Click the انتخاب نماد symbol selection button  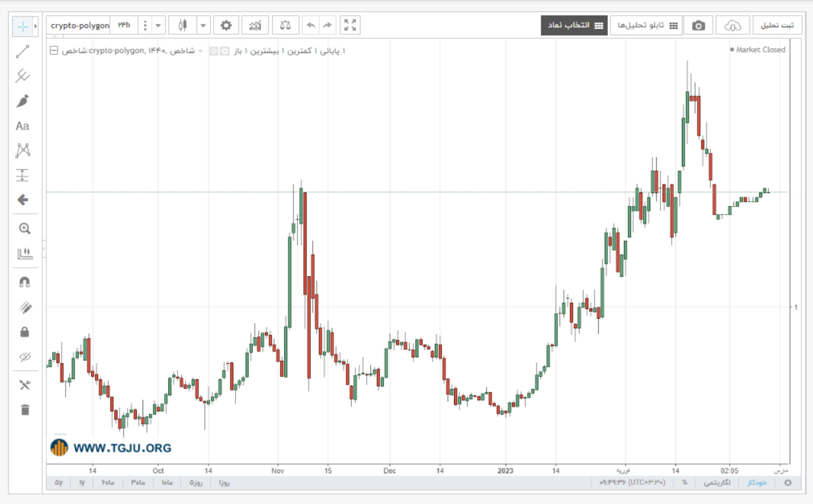click(x=574, y=25)
